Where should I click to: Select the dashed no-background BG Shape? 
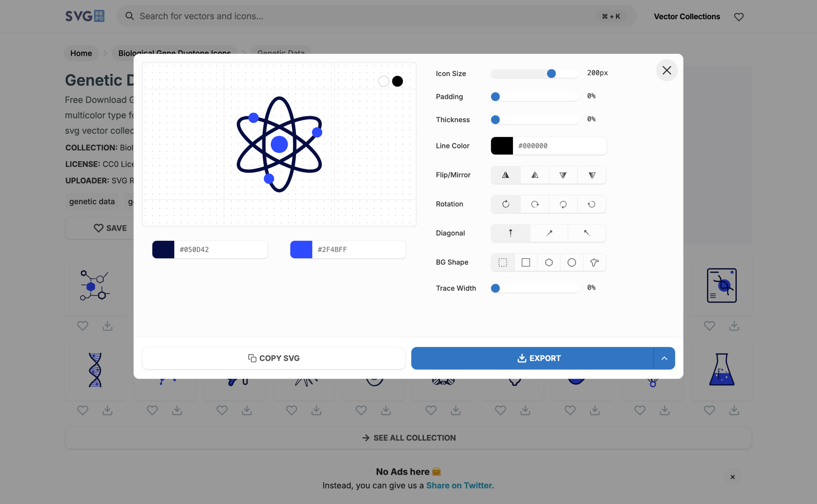[x=502, y=262]
